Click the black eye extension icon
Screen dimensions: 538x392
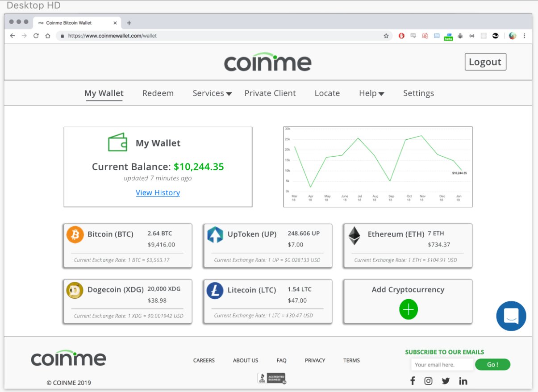click(x=495, y=36)
